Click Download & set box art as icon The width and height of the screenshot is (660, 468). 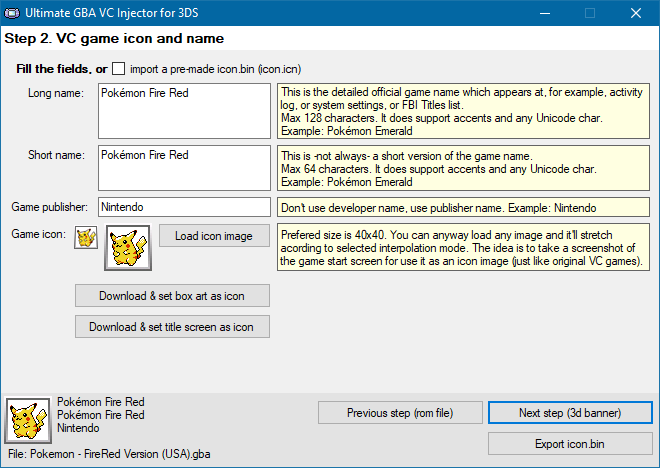pos(172,296)
